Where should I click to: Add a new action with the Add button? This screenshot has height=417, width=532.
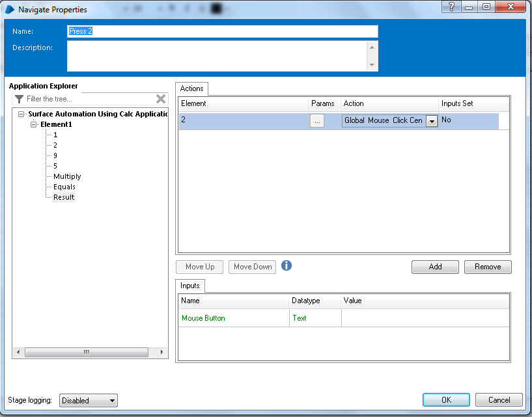pos(434,267)
